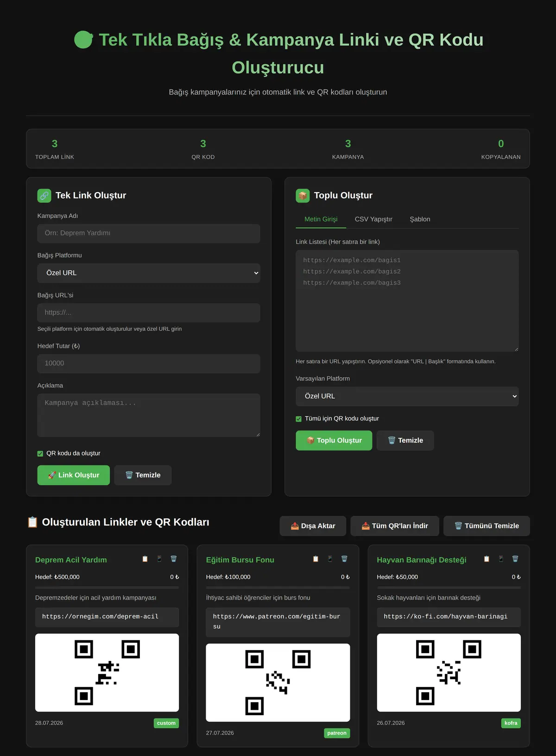The height and width of the screenshot is (756, 556).
Task: Click the package icon beside Toplu Oluştur heading
Action: click(x=303, y=195)
